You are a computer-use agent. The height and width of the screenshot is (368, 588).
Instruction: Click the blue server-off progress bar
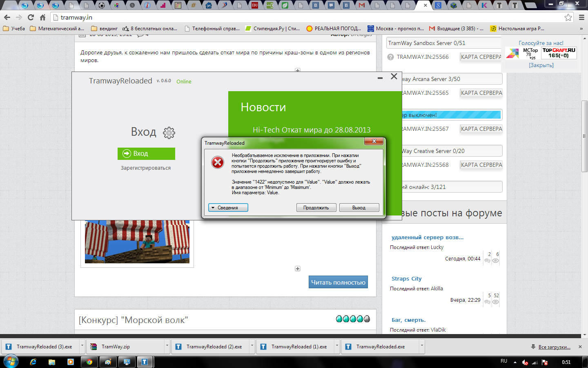451,115
